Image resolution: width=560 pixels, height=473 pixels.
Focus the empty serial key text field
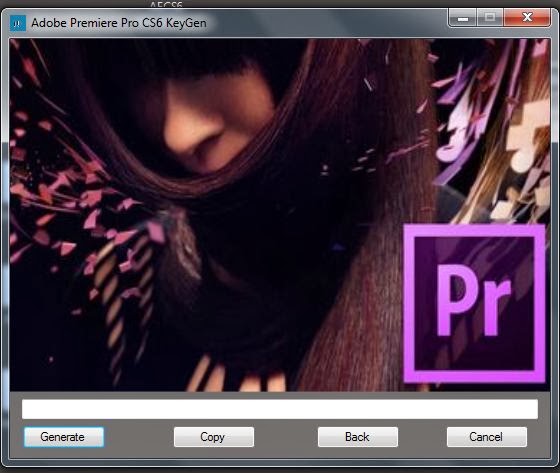(x=280, y=409)
